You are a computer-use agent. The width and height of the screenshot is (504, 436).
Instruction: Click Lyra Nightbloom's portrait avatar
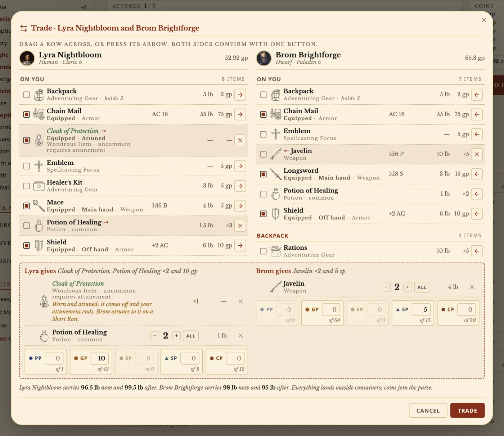pyautogui.click(x=27, y=58)
